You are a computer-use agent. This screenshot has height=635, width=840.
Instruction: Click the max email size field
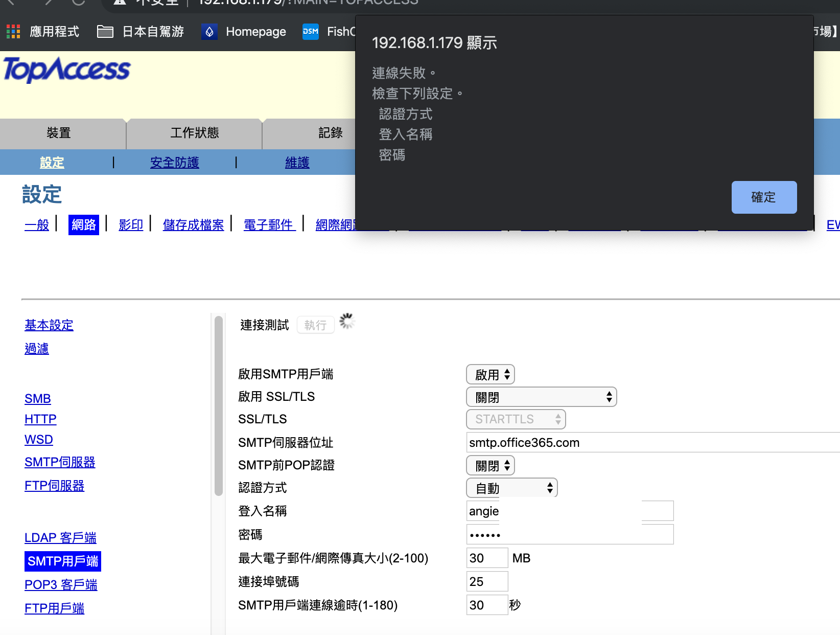(487, 558)
